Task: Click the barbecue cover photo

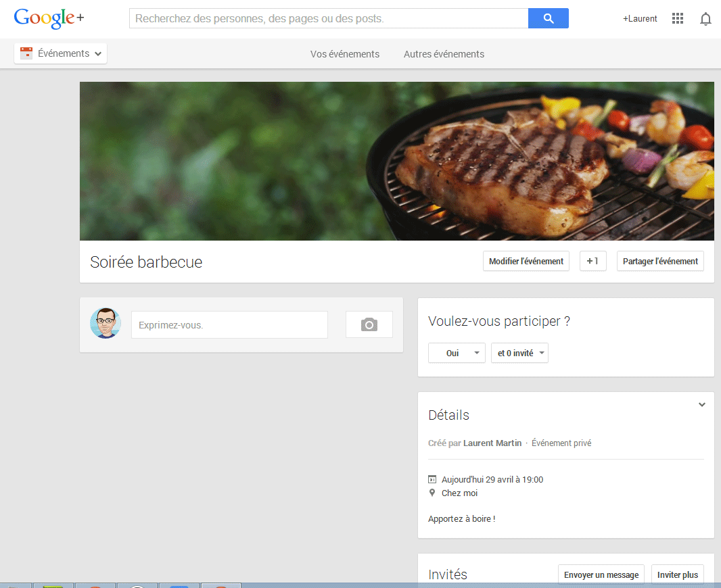Action: tap(397, 162)
